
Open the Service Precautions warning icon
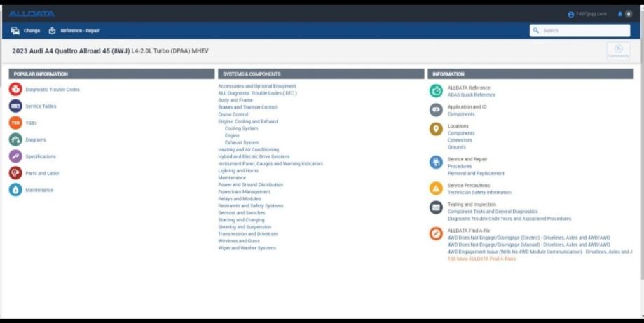pyautogui.click(x=436, y=188)
